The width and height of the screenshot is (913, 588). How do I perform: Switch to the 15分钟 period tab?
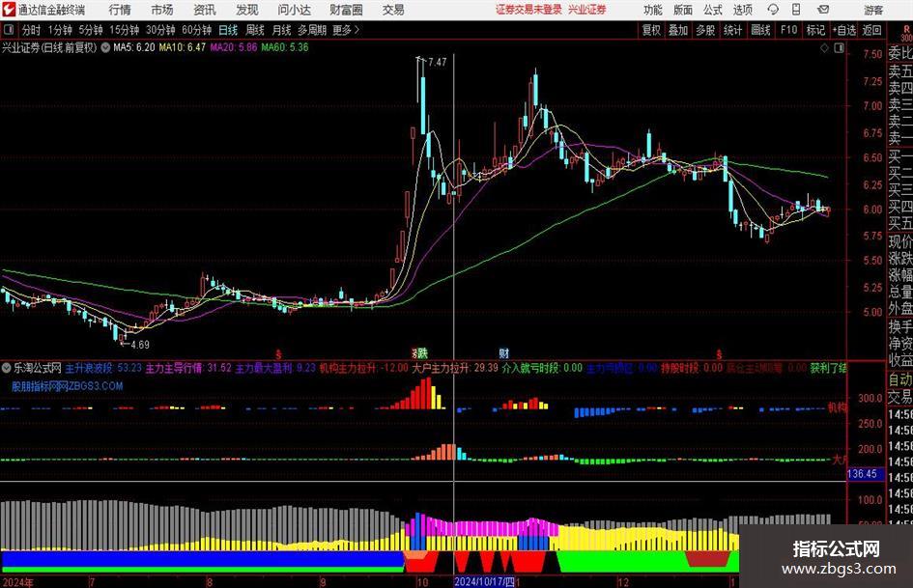[x=125, y=30]
